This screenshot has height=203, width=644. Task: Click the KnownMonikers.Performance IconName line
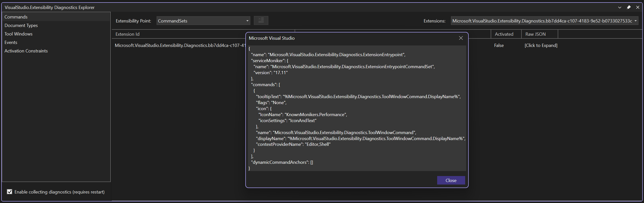pos(303,114)
